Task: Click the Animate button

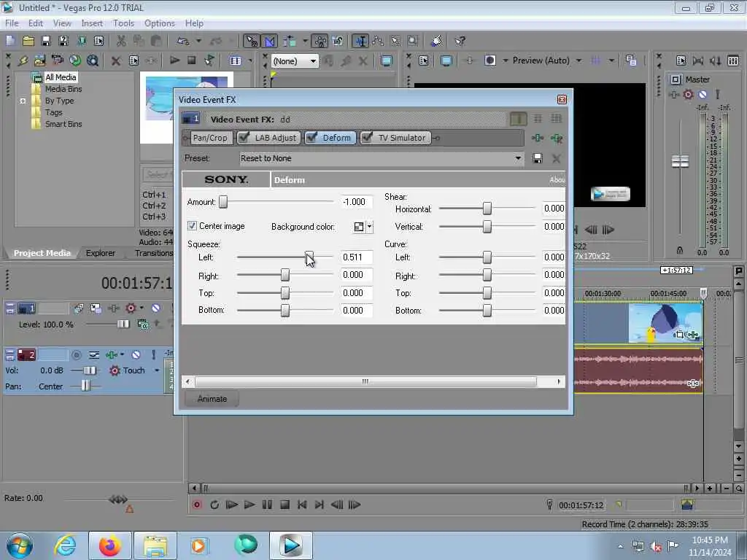Action: [212, 399]
